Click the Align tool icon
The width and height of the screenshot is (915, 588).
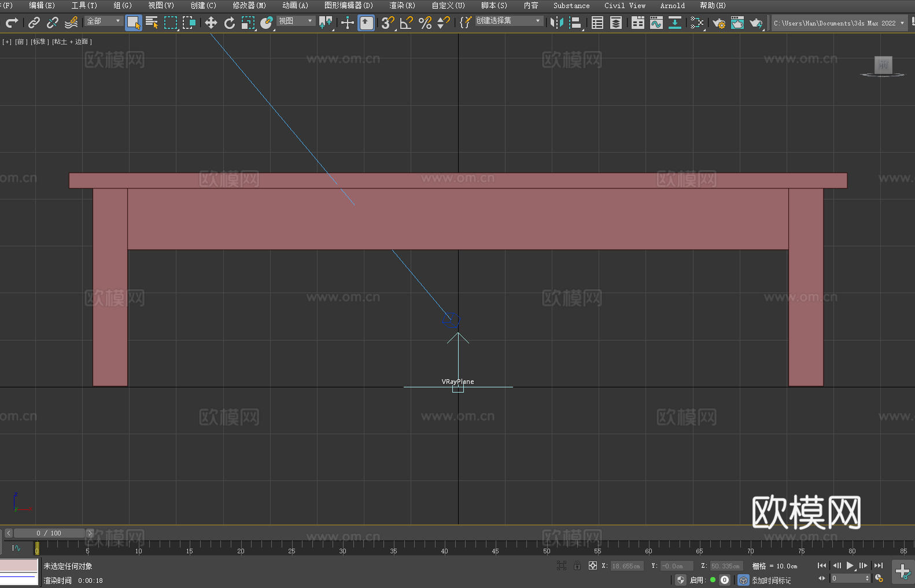pos(575,23)
